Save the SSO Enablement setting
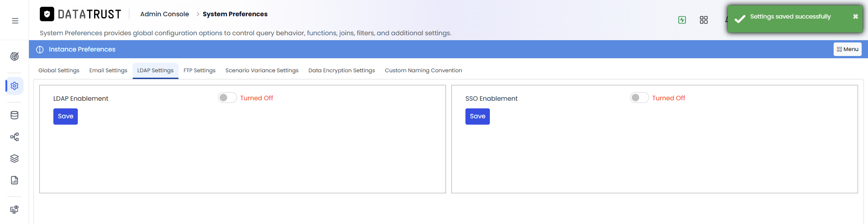The height and width of the screenshot is (224, 868). [x=478, y=117]
